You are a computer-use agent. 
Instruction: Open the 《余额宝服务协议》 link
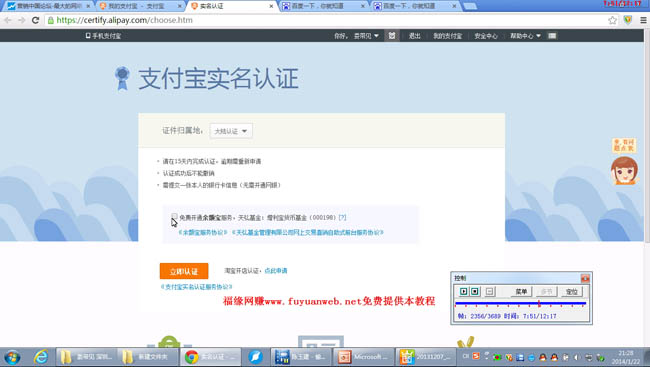[x=202, y=232]
